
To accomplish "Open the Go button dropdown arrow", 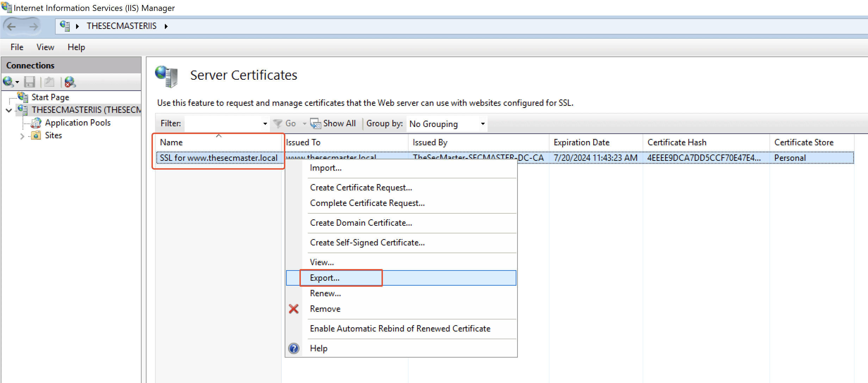I will pos(304,124).
